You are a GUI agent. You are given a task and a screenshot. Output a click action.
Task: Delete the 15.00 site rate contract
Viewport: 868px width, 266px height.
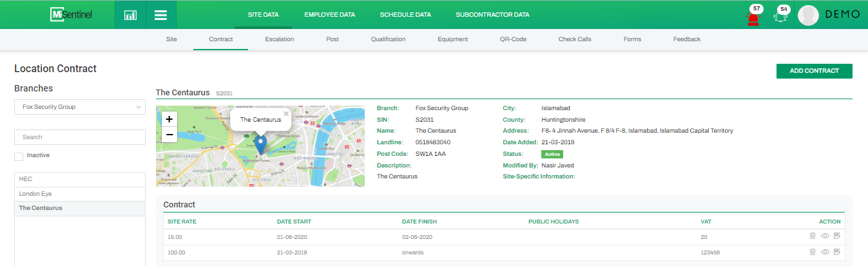[x=813, y=236]
